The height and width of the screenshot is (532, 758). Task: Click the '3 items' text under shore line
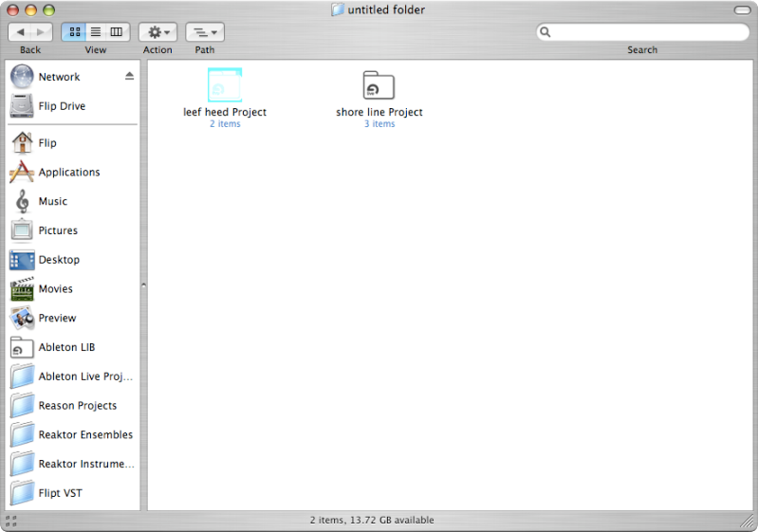(x=379, y=124)
